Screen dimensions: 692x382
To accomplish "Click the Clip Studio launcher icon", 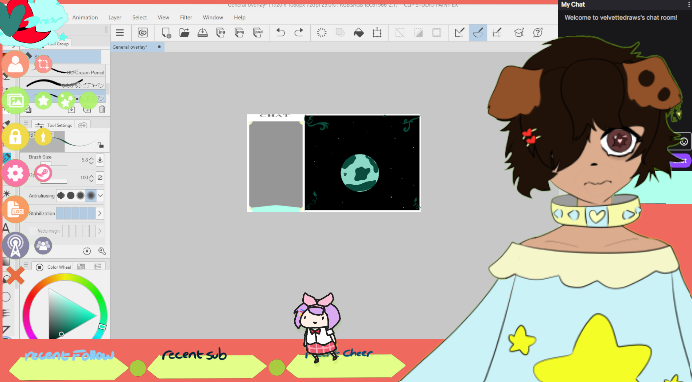I will (143, 33).
